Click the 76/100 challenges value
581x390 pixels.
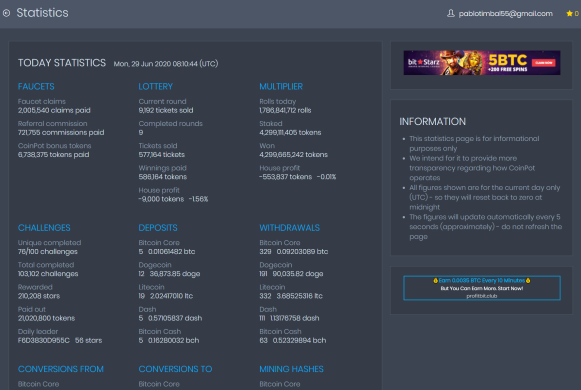[48, 252]
